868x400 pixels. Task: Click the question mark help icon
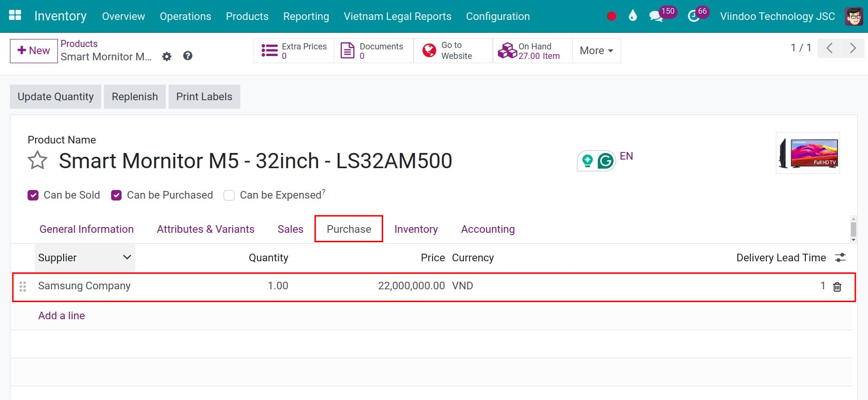pos(188,56)
